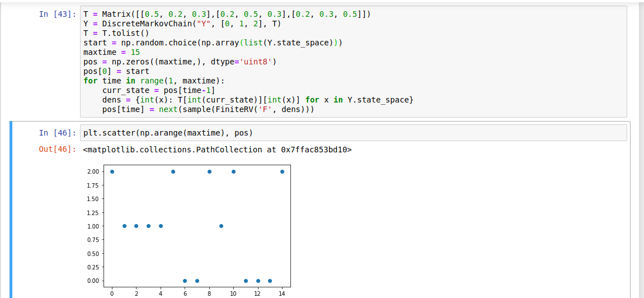Click the 'pos[0] = start' line

pos(116,72)
